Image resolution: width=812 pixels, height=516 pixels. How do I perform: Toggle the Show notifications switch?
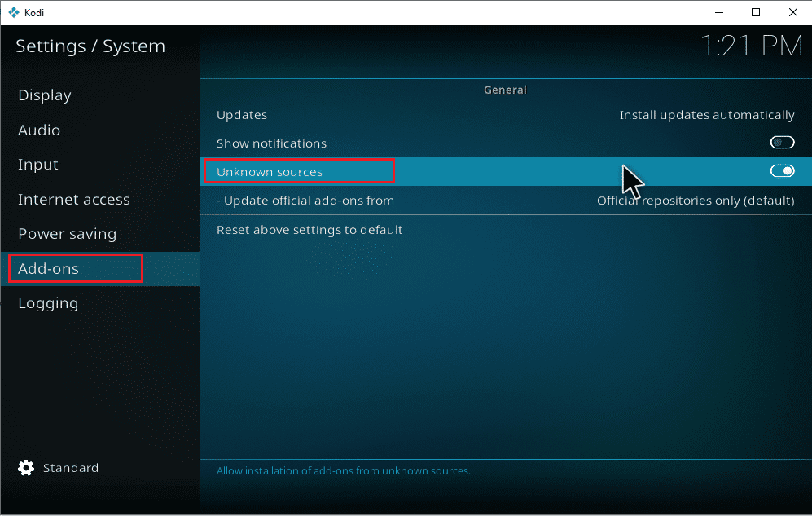coord(782,143)
